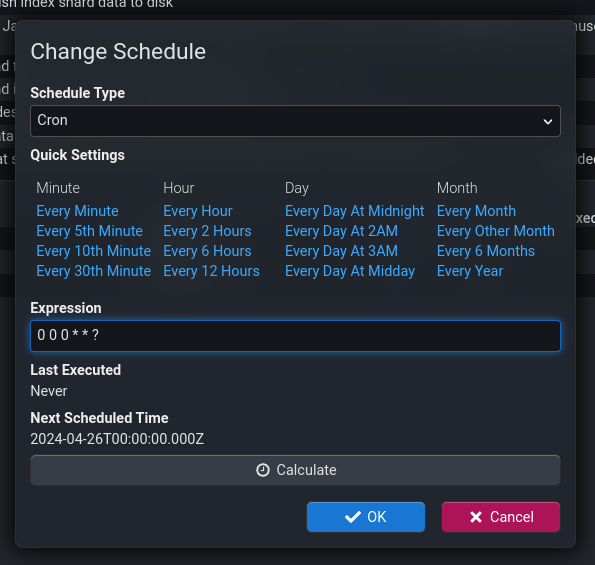
Task: Pick Every Day At Midday
Action: click(x=350, y=271)
